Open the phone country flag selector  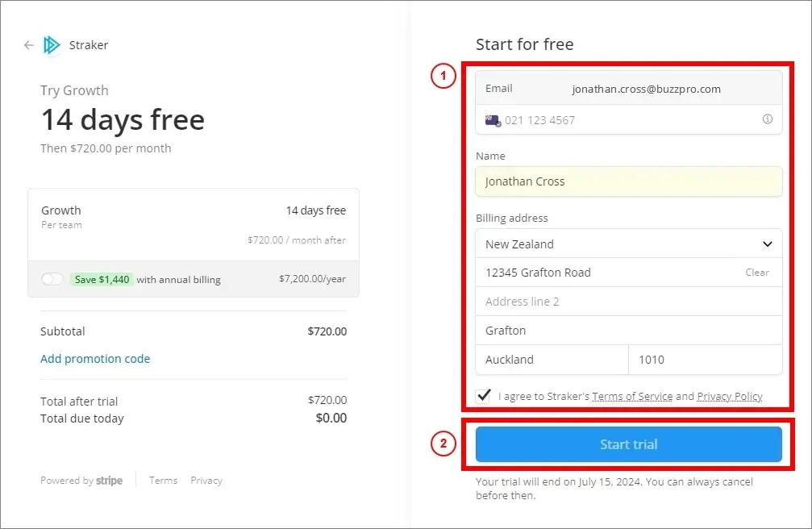coord(493,121)
